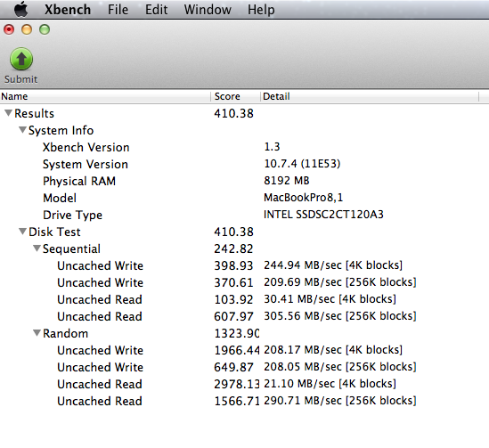Open the Window menu
This screenshot has width=489, height=448.
pyautogui.click(x=208, y=10)
